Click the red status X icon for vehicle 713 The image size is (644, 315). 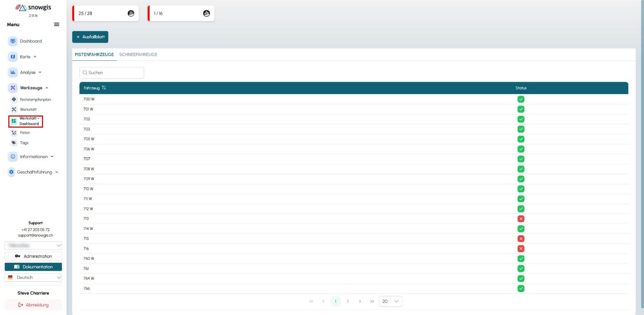tap(521, 219)
